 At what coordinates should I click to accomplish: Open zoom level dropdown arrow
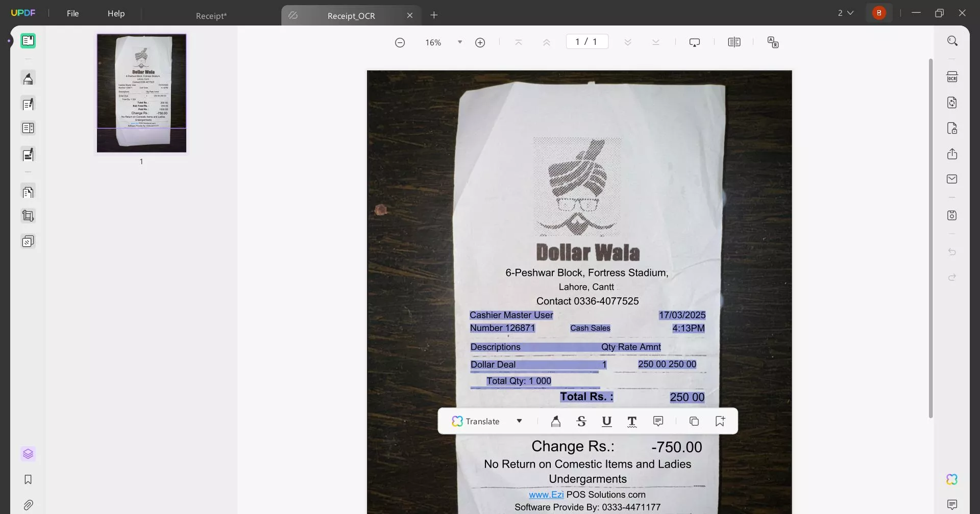460,42
